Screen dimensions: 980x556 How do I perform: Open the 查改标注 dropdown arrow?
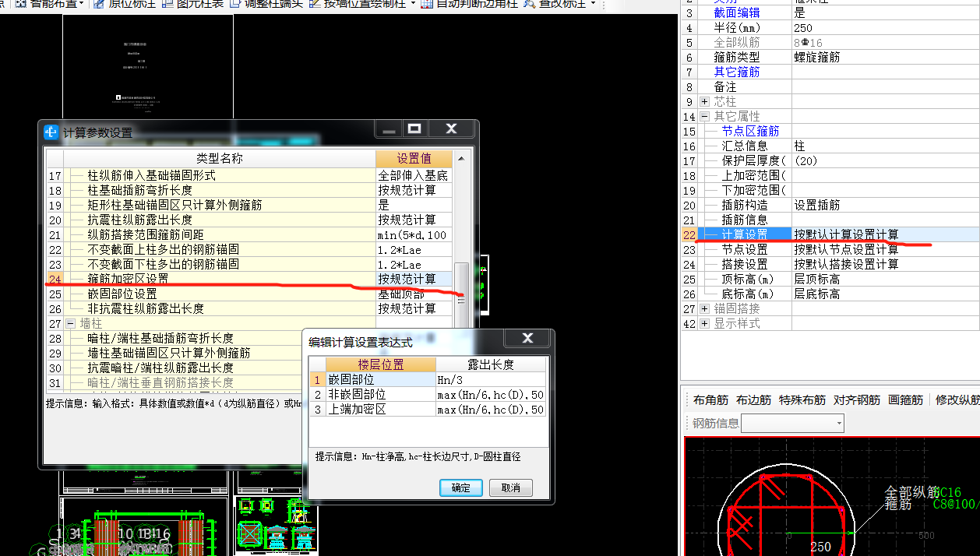[594, 4]
